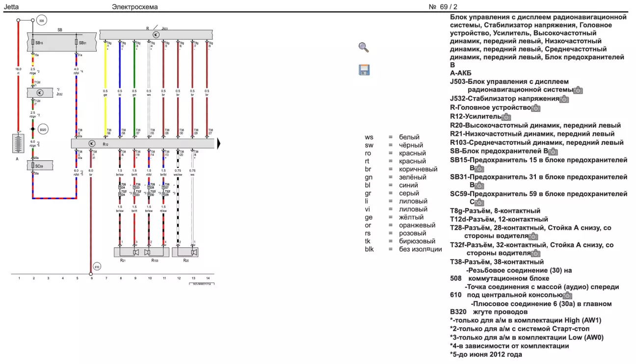Open camera icon for SB15 fuse entry
The width and height of the screenshot is (636, 364).
(x=479, y=168)
